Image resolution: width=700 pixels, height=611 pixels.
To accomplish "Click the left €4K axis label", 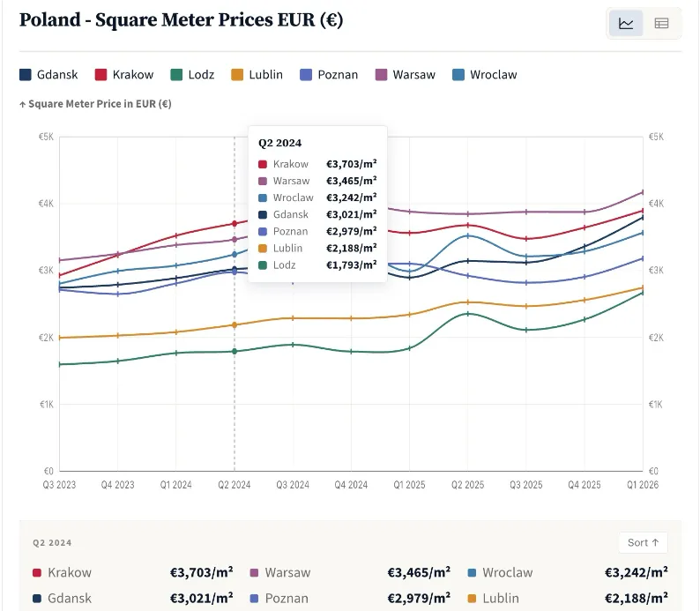I will [46, 204].
